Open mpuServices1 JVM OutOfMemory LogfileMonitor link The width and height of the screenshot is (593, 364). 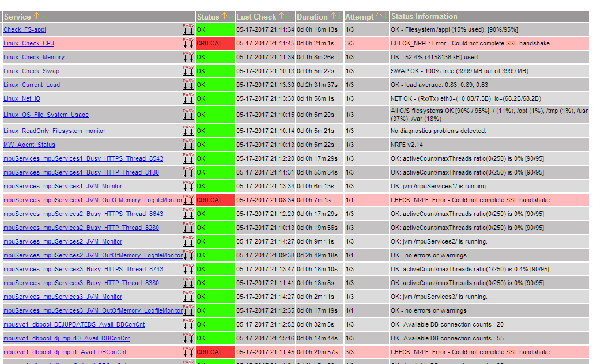[92, 200]
